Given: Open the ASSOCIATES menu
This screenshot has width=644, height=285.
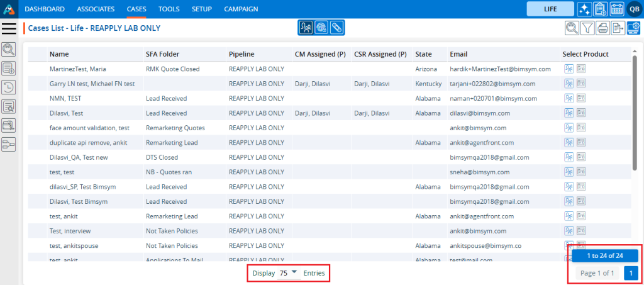Looking at the screenshot, I should coord(96,9).
